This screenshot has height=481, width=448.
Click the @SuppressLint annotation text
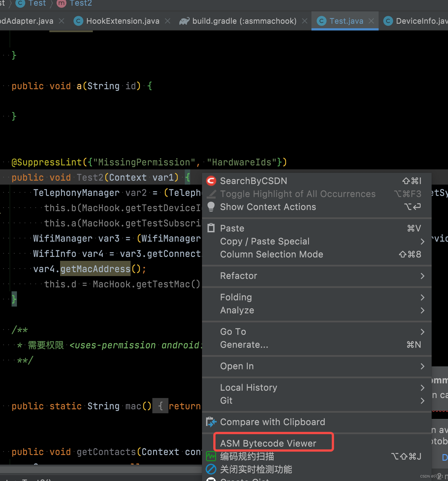pyautogui.click(x=47, y=162)
